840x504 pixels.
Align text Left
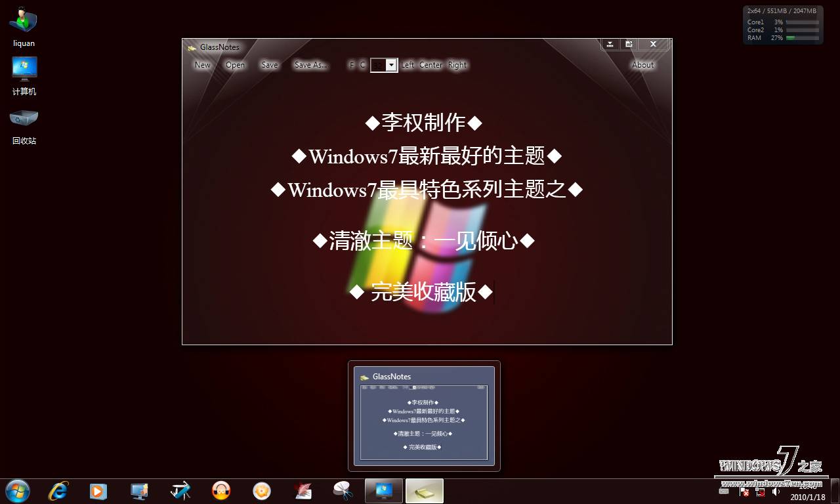[408, 65]
